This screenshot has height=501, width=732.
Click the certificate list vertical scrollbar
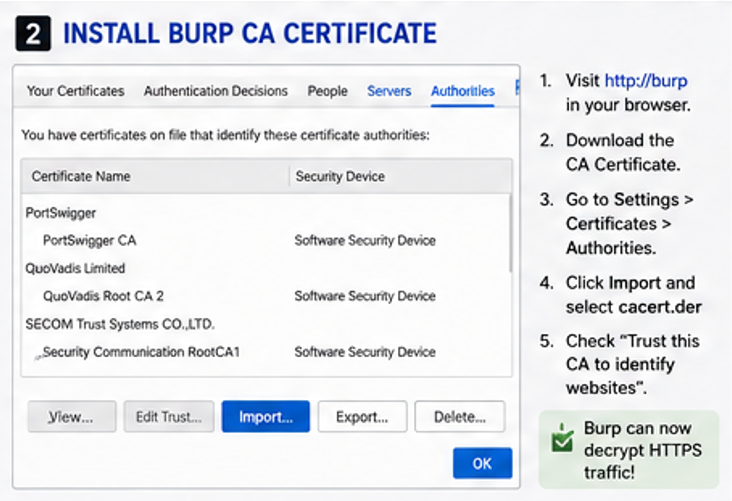coord(511,233)
